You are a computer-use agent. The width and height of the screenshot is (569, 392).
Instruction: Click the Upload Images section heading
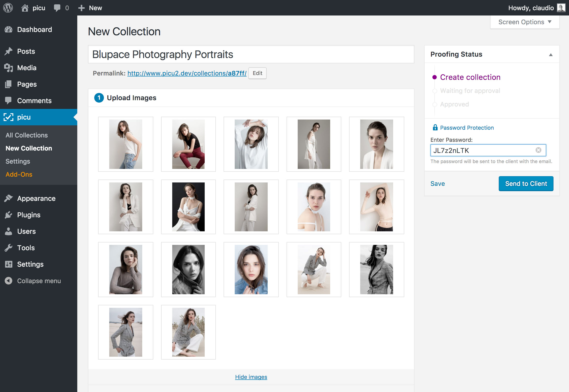point(132,98)
